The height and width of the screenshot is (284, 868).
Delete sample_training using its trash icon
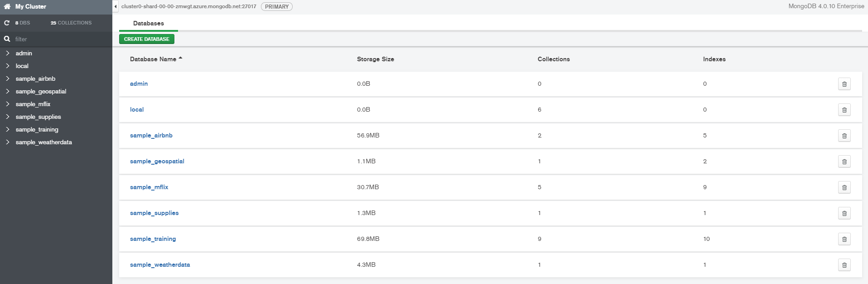click(844, 239)
